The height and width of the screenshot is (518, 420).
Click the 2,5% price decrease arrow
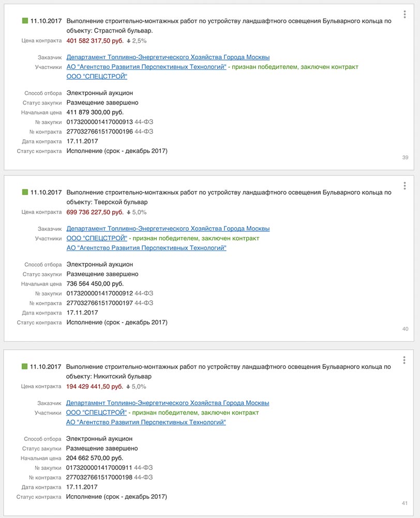[129, 41]
